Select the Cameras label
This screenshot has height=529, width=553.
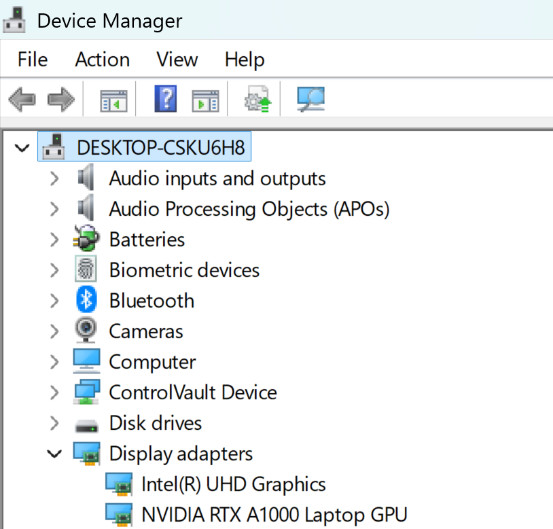[x=146, y=332]
